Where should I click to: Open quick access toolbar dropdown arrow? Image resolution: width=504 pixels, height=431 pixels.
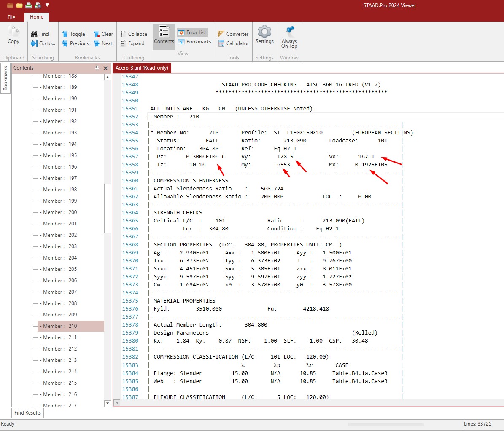point(47,5)
